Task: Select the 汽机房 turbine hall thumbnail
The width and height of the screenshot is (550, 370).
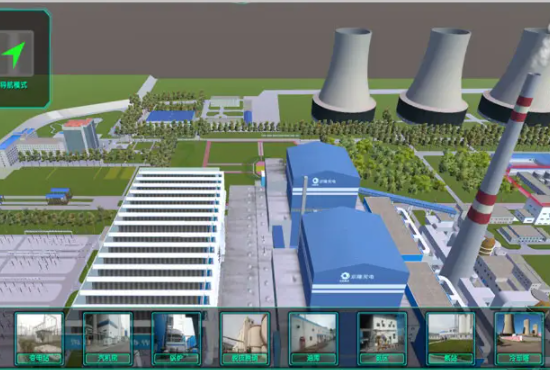Action: pos(108,339)
